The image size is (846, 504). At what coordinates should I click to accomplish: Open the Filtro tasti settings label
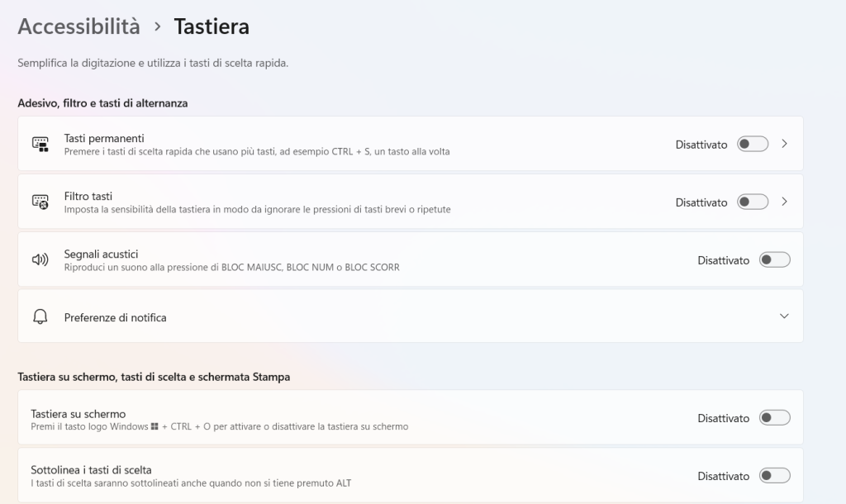pos(88,196)
